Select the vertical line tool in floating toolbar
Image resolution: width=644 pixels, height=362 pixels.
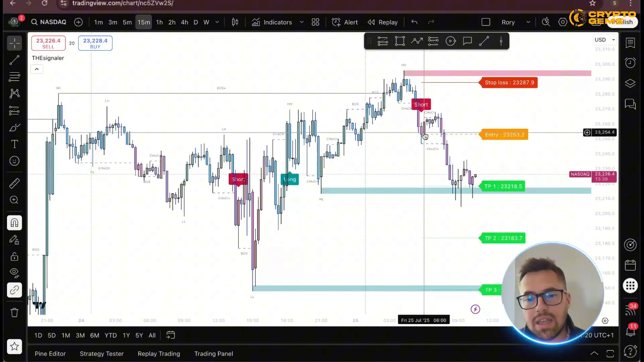(x=501, y=41)
